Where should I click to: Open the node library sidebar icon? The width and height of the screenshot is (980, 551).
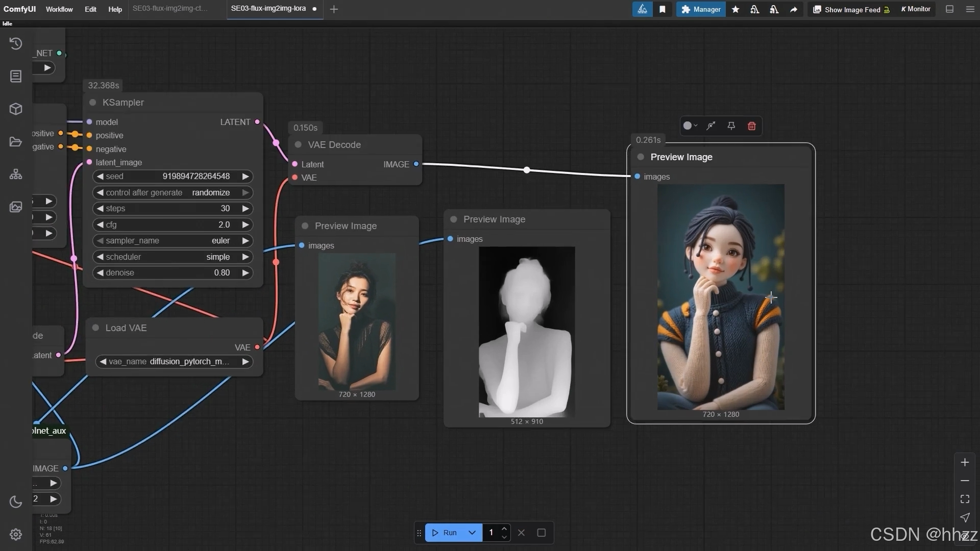click(x=16, y=77)
